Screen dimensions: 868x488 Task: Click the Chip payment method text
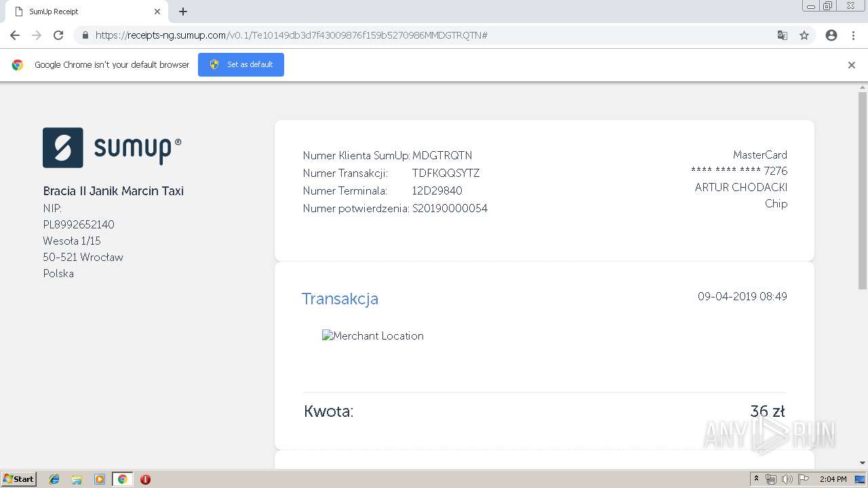click(776, 203)
